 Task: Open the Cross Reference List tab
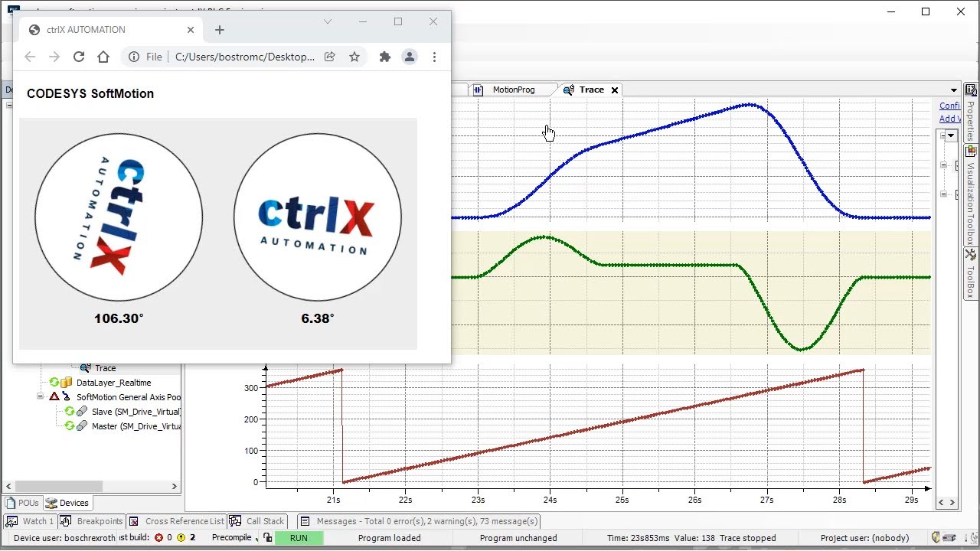(x=177, y=521)
